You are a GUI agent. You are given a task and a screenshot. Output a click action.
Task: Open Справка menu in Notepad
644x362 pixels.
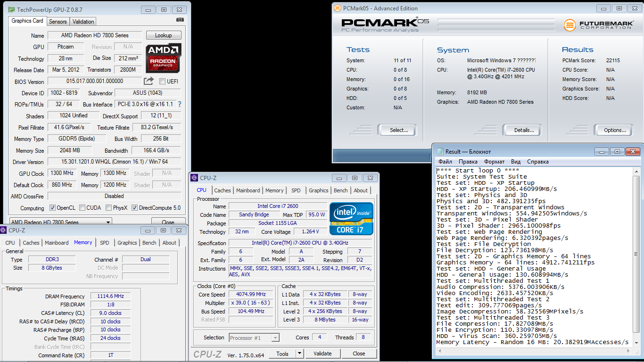538,162
